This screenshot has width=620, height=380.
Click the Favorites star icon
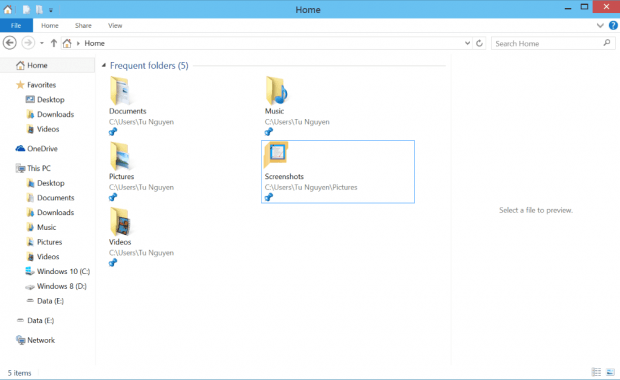click(20, 85)
